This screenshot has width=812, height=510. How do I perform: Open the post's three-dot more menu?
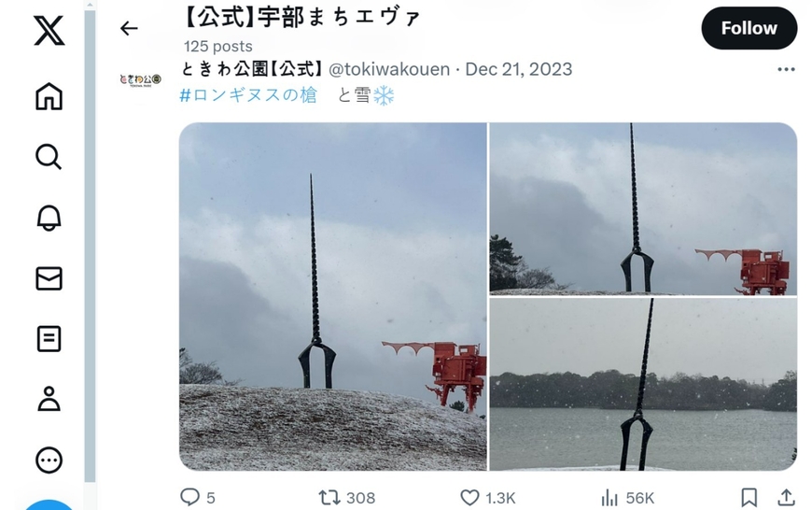(786, 69)
